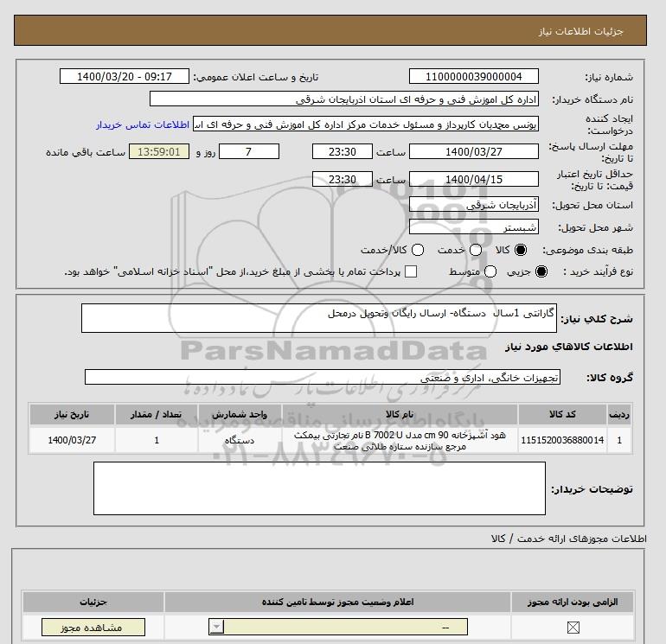The height and width of the screenshot is (644, 666).
Task: Click the quantity cell showing 1
Action: (x=157, y=440)
